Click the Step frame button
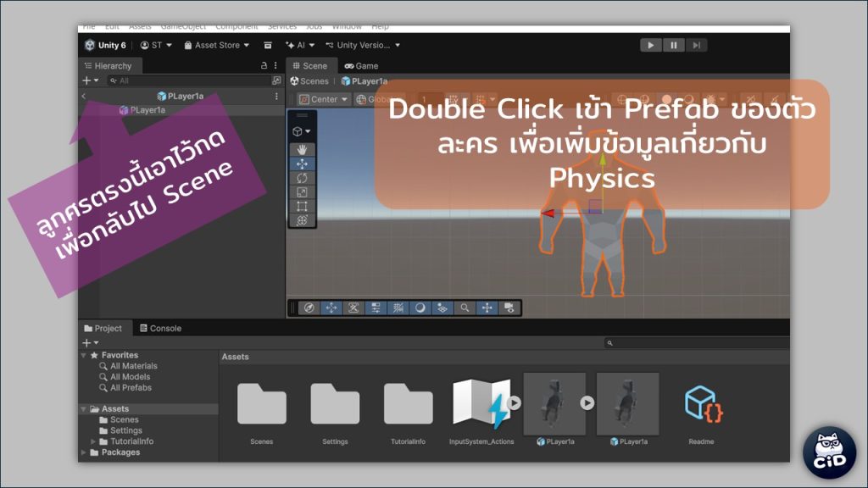 pos(696,45)
